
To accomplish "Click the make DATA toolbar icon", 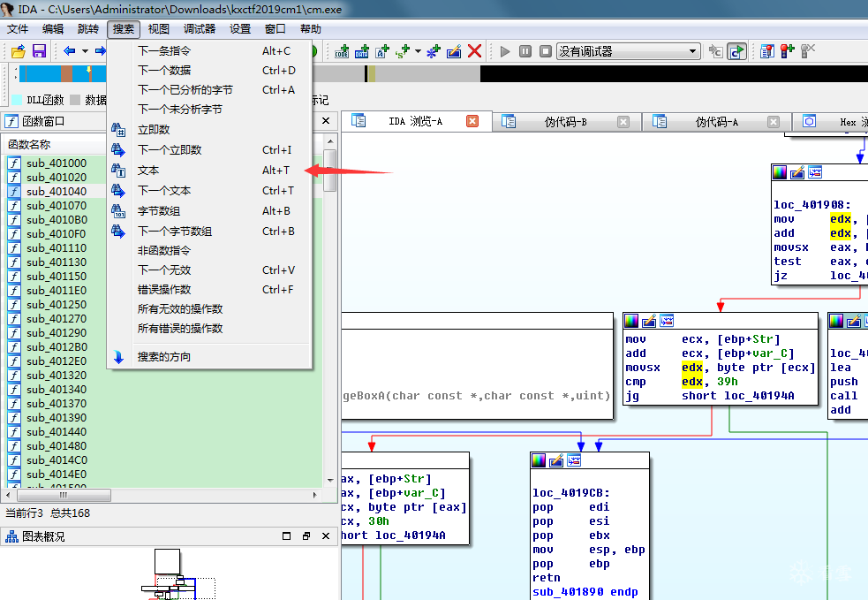I will click(362, 51).
